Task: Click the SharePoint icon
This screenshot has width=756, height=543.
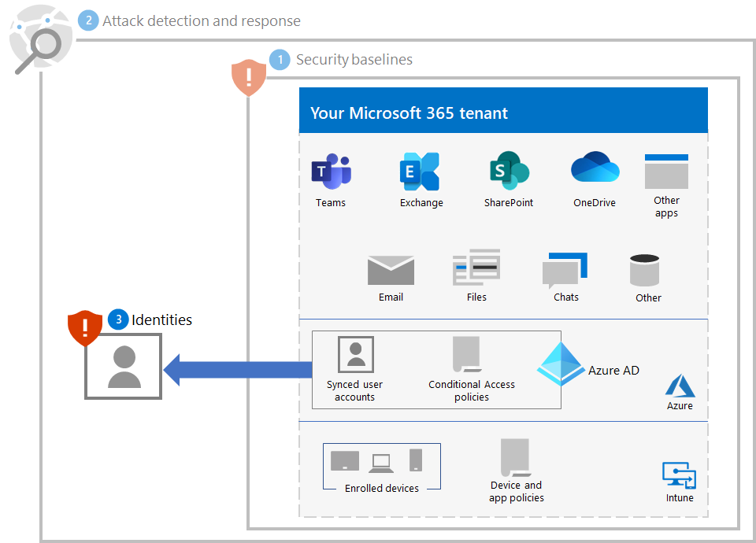Action: [508, 168]
